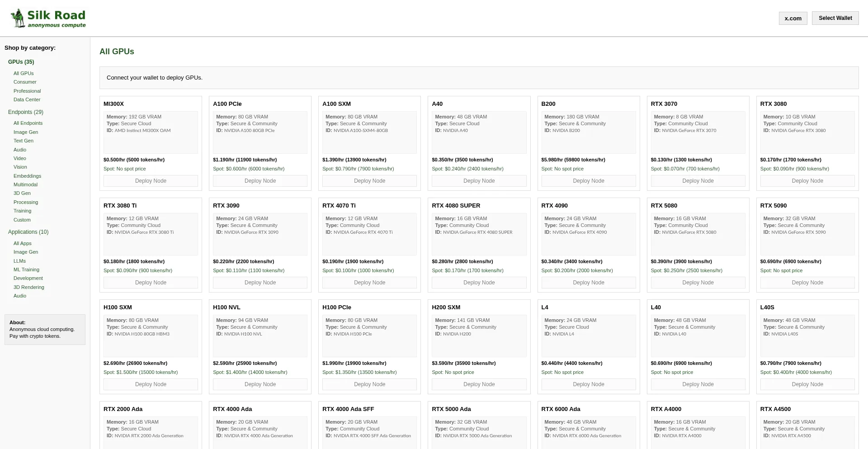This screenshot has height=449, width=868.
Task: Open the Multimodal endpoints link
Action: point(25,184)
